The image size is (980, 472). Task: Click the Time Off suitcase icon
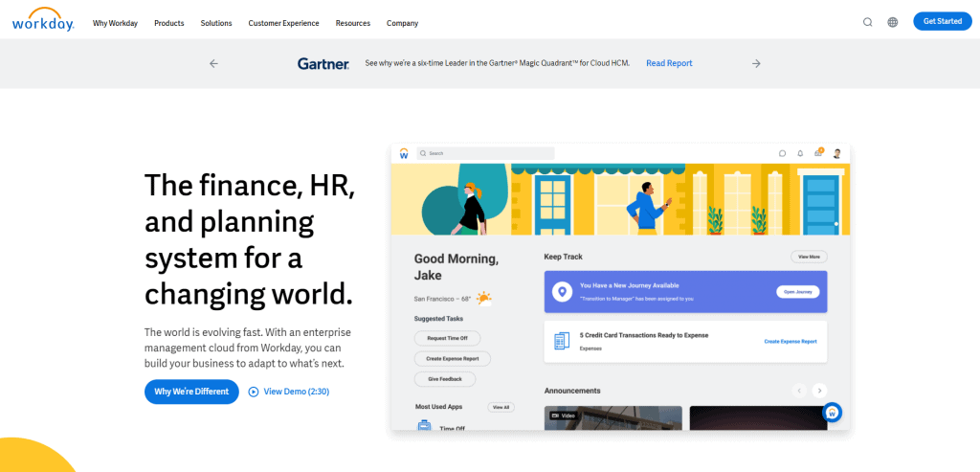pos(424,426)
